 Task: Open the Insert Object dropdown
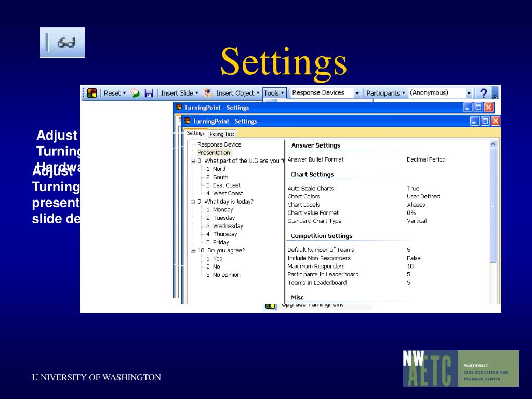pyautogui.click(x=238, y=93)
